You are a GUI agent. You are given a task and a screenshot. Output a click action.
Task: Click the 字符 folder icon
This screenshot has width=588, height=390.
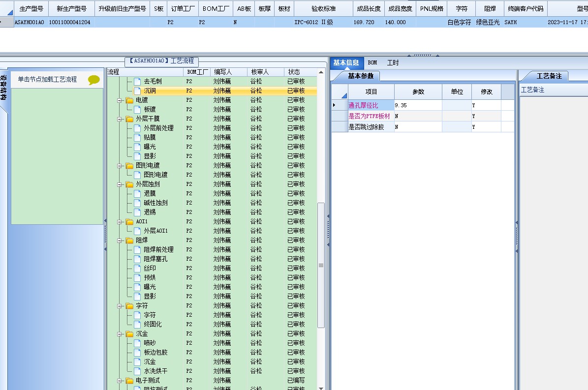pyautogui.click(x=130, y=306)
